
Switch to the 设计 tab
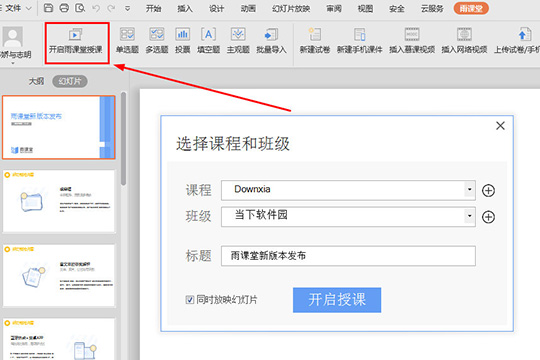[217, 8]
